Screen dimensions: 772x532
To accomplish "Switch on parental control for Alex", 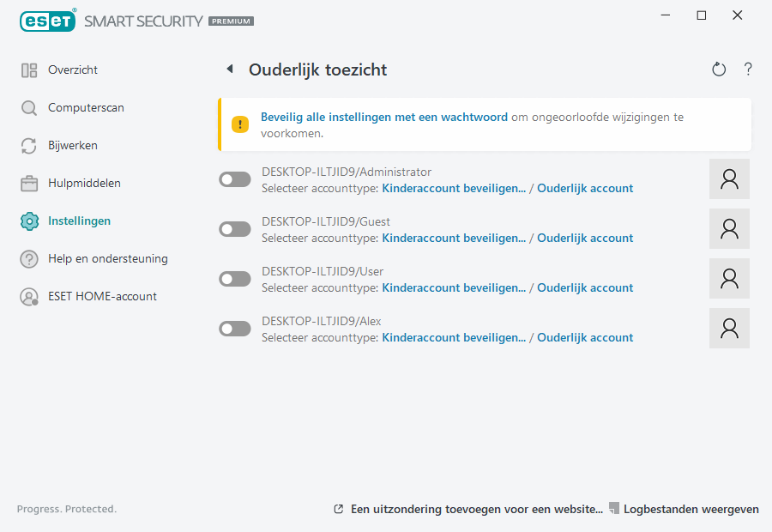I will coord(235,329).
